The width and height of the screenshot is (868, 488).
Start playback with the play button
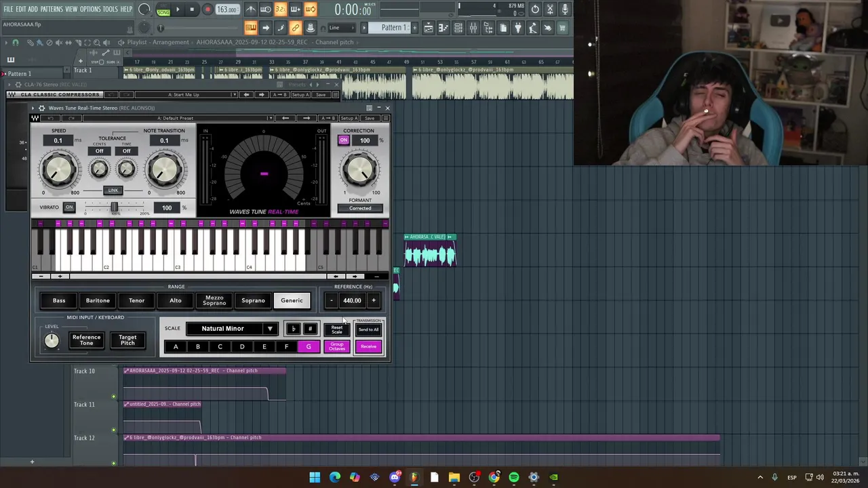coord(178,9)
